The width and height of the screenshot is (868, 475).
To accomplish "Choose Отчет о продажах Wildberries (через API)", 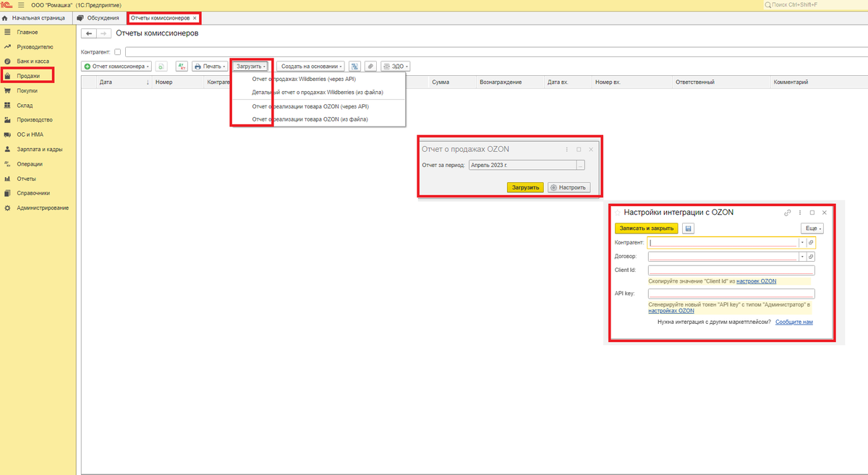I will click(x=304, y=79).
